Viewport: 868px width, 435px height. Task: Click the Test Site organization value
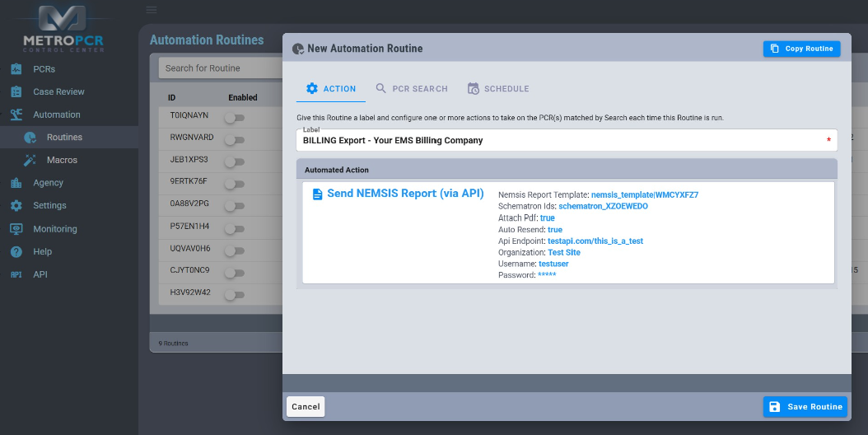click(564, 252)
